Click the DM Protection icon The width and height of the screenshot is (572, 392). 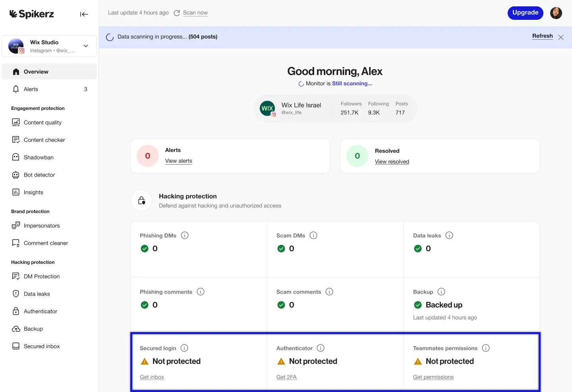tap(16, 277)
